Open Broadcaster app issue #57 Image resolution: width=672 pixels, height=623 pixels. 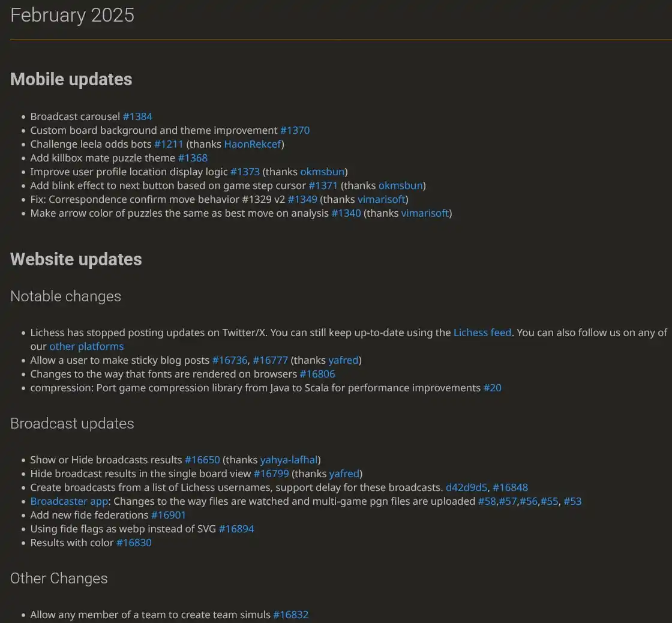coord(508,501)
